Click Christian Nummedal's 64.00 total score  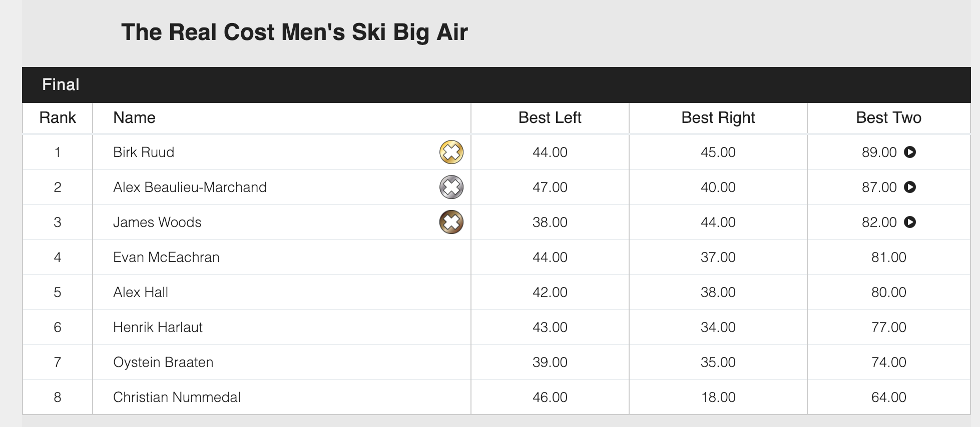[888, 397]
